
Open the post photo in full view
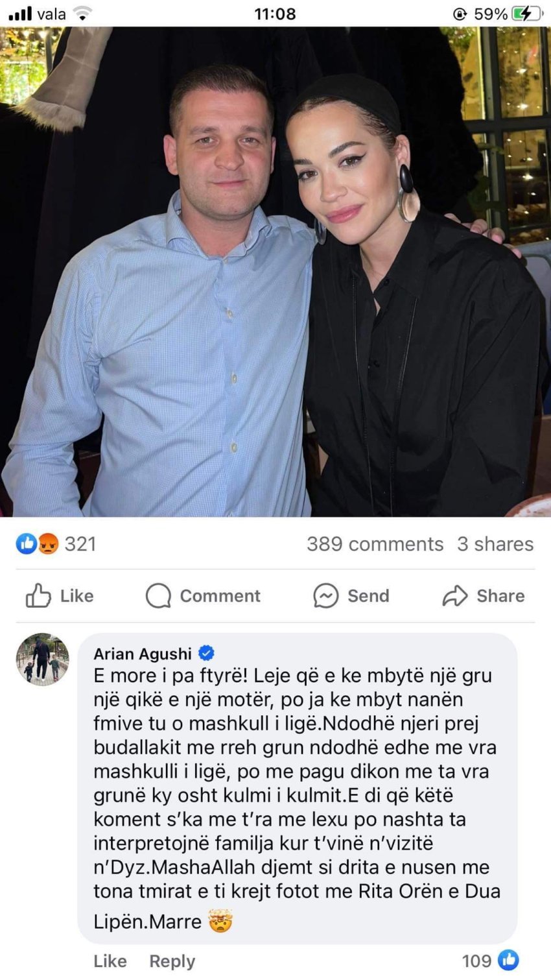pos(275,272)
